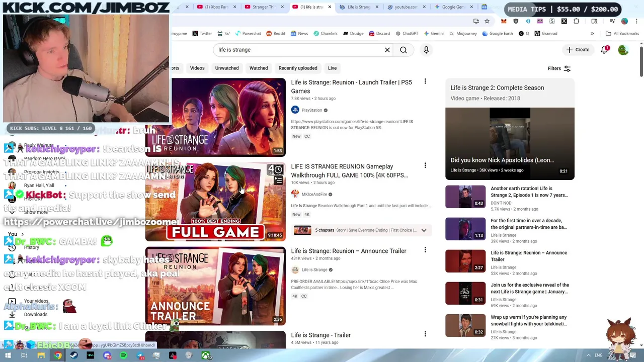Open the MetaMask fox extension
The image size is (644, 362).
click(504, 21)
